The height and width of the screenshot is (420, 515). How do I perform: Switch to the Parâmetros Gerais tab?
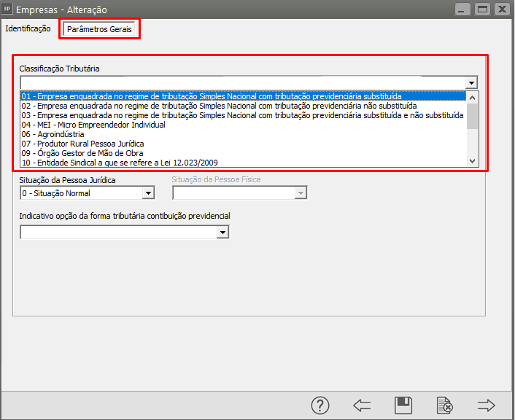pyautogui.click(x=99, y=29)
